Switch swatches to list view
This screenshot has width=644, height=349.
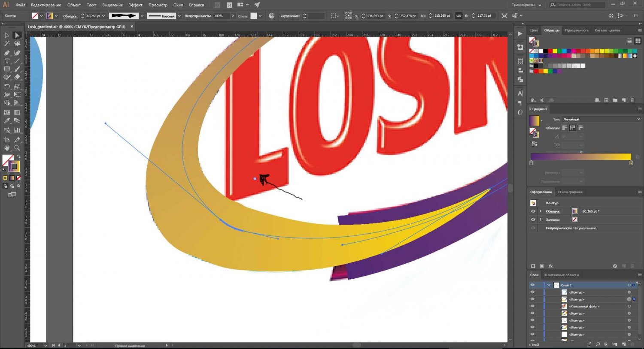(629, 41)
